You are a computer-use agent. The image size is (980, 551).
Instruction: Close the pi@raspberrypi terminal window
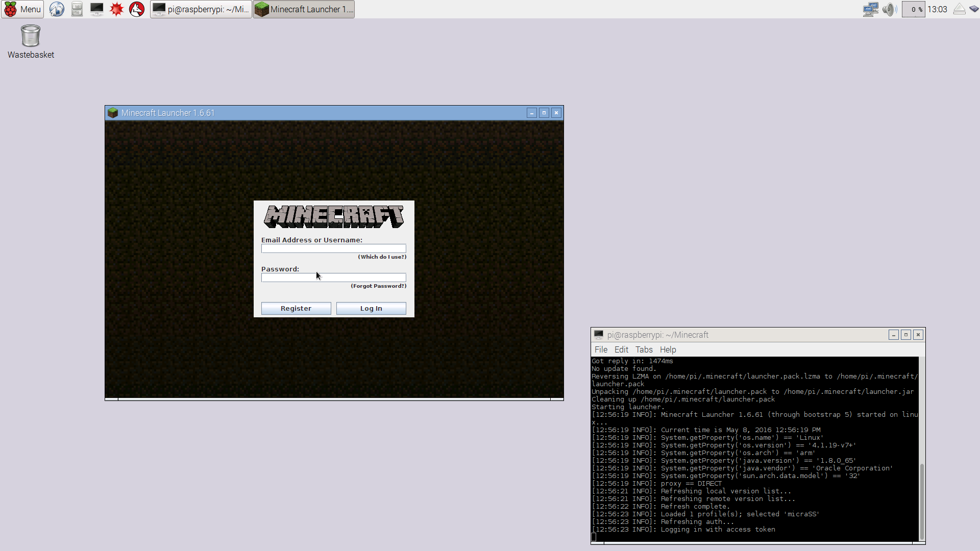pos(918,335)
